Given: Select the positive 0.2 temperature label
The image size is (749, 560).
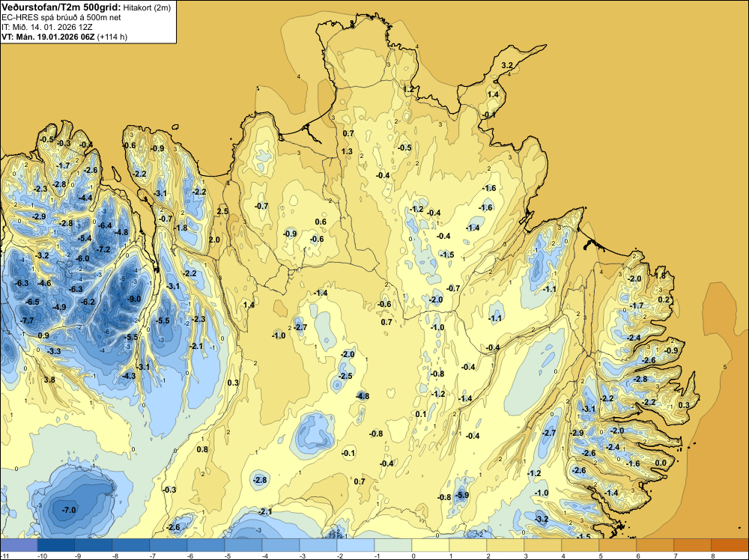Looking at the screenshot, I should (664, 299).
